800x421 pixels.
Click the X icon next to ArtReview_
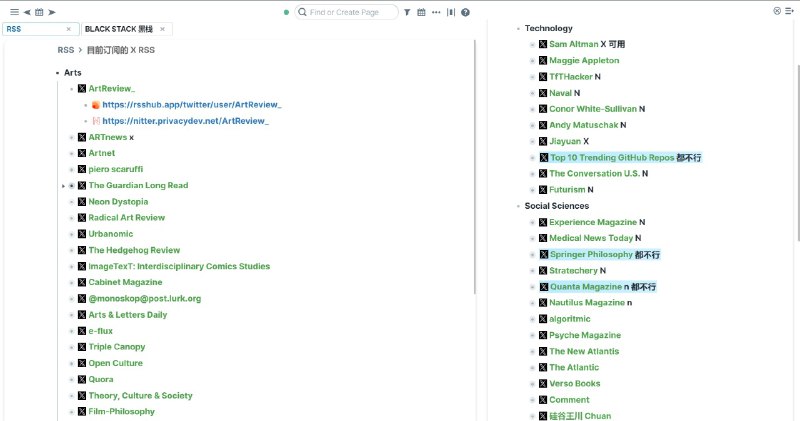click(x=82, y=89)
